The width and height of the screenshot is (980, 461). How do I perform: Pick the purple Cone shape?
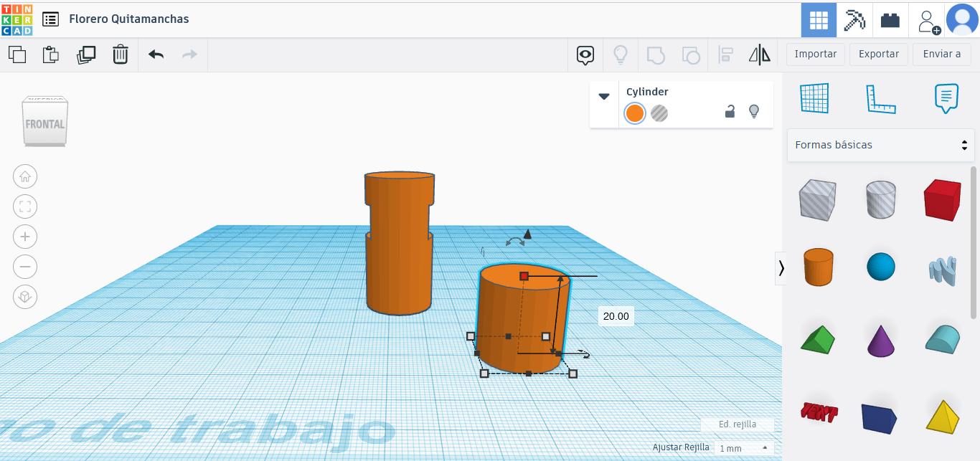(x=881, y=341)
